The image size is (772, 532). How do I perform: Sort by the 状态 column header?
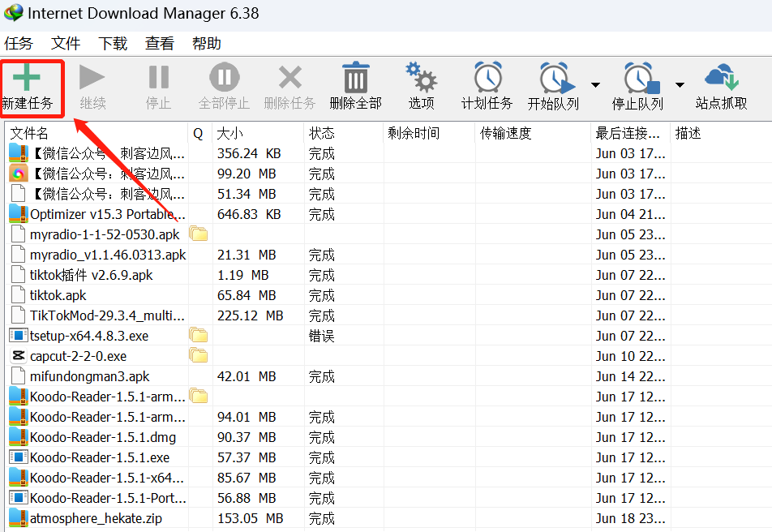(x=343, y=133)
